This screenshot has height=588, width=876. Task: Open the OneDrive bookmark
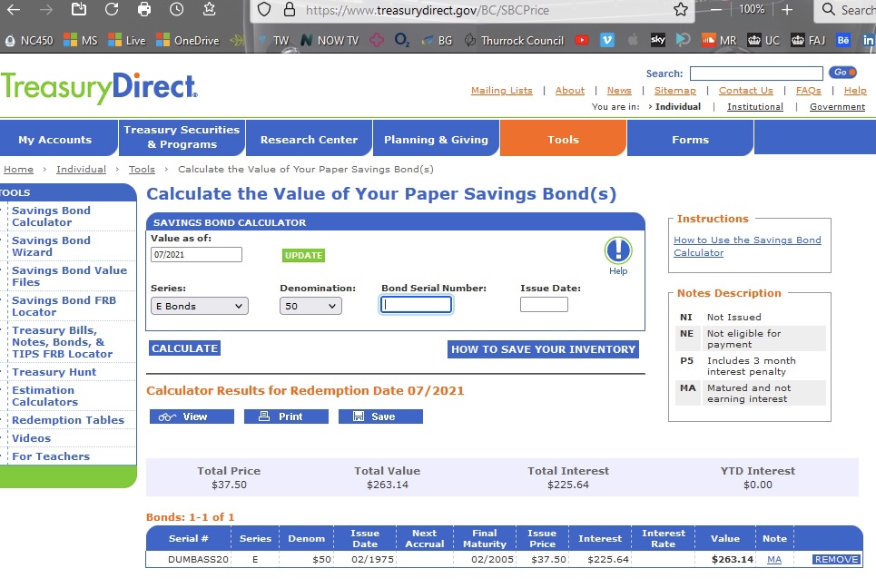pos(188,41)
